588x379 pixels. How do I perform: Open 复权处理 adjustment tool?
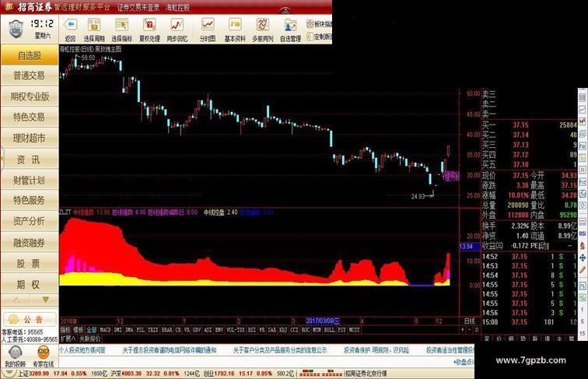coord(149,30)
